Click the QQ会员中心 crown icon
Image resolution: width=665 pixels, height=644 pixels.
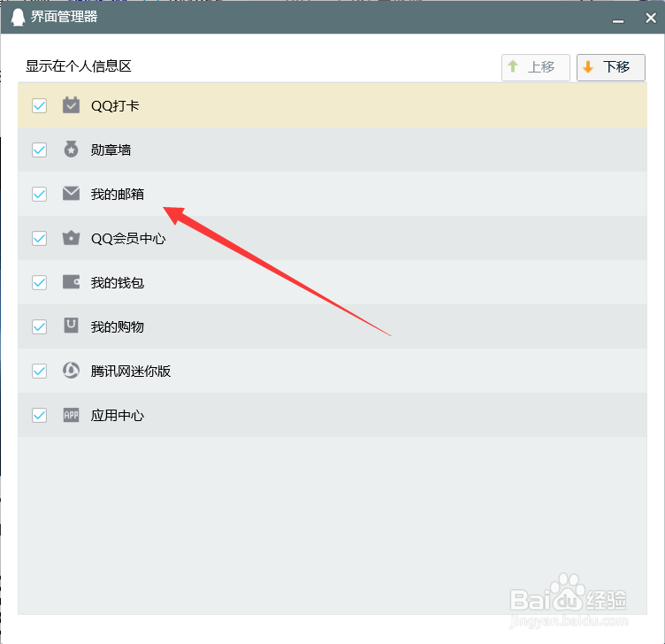[x=71, y=238]
